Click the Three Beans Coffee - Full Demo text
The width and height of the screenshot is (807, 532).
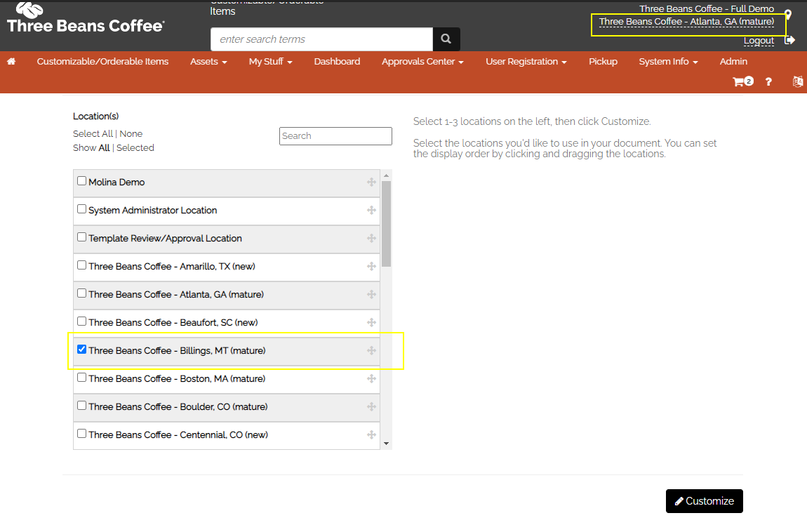[707, 8]
